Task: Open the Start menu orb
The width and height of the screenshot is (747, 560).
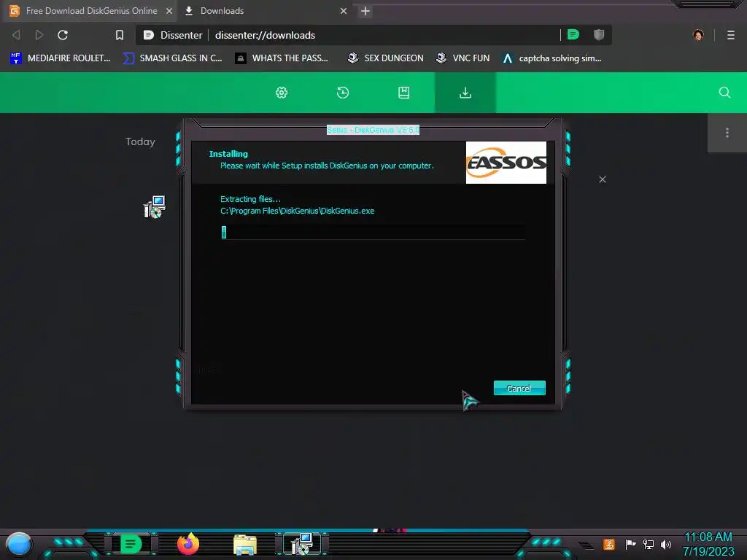Action: (x=19, y=544)
